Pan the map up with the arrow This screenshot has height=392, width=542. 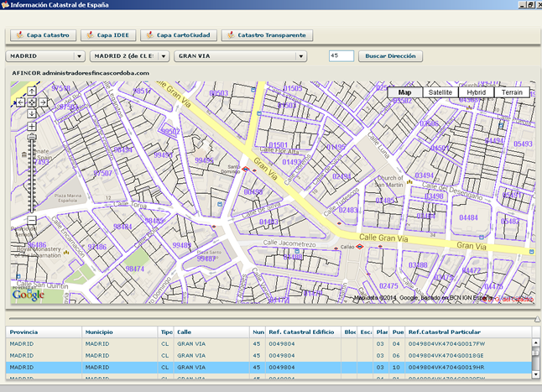[x=32, y=91]
